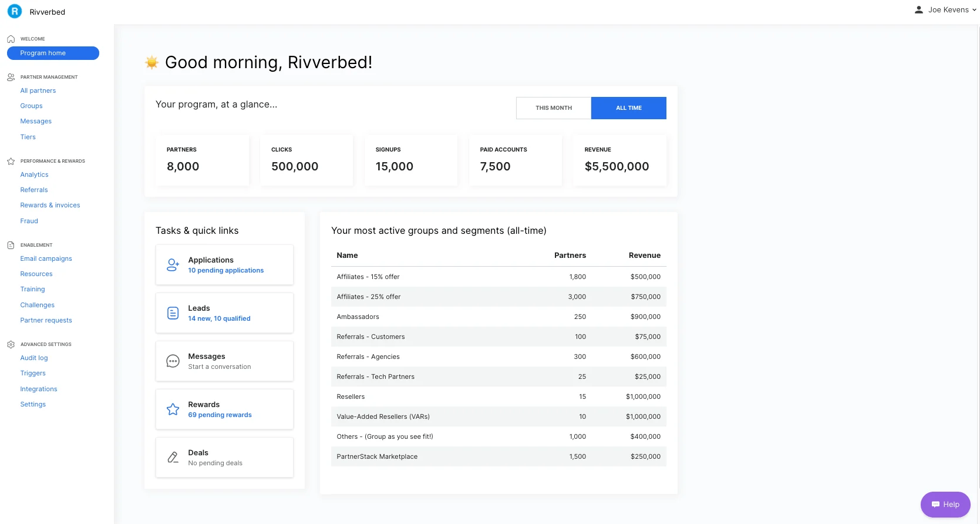This screenshot has height=524, width=980.
Task: Click the sun emoji beside greeting
Action: click(x=152, y=62)
